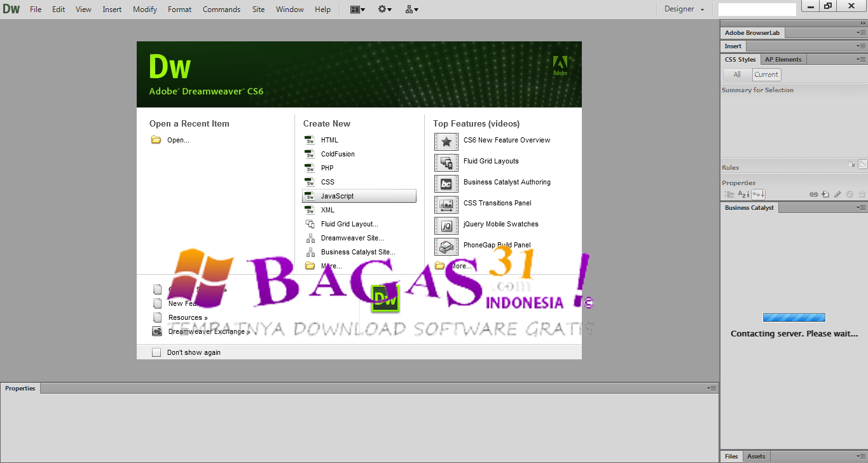Click the Open... link under Recent Item
This screenshot has width=868, height=463.
(x=178, y=140)
